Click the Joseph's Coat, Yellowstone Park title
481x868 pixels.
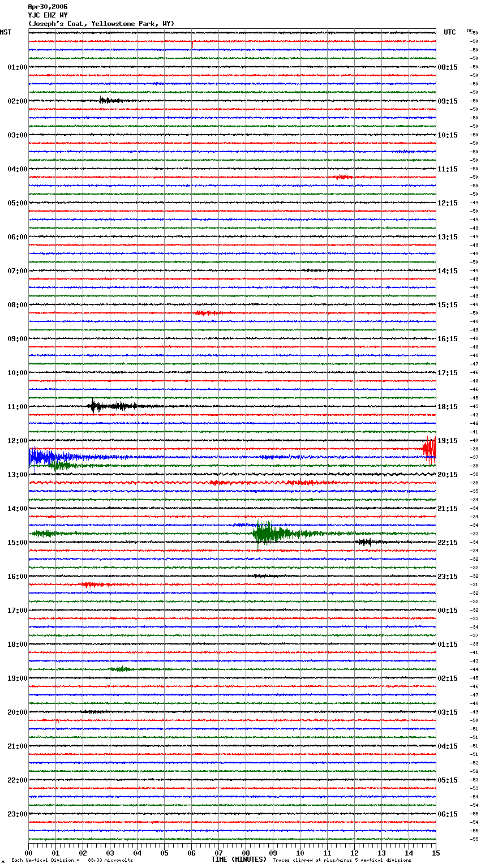click(101, 24)
